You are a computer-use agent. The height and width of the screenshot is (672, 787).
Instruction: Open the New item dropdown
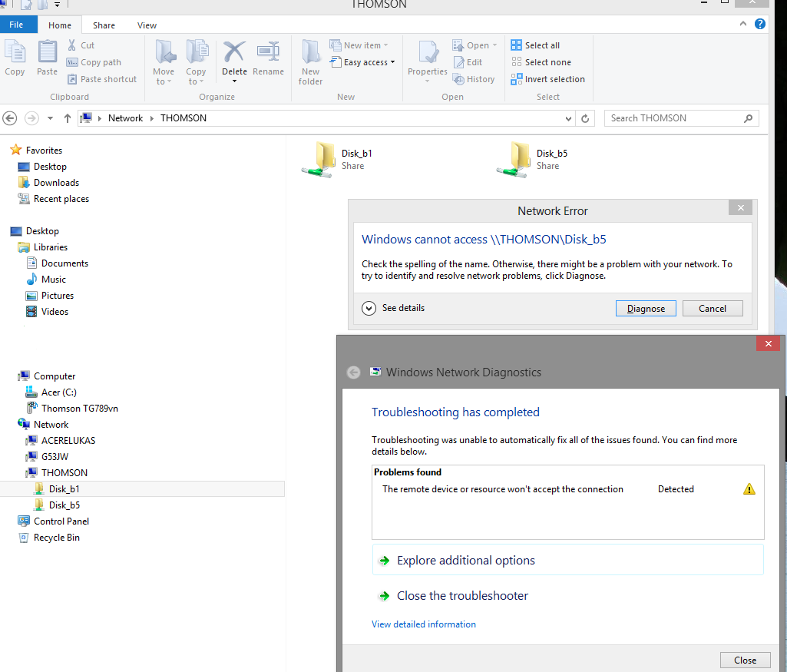tap(359, 45)
